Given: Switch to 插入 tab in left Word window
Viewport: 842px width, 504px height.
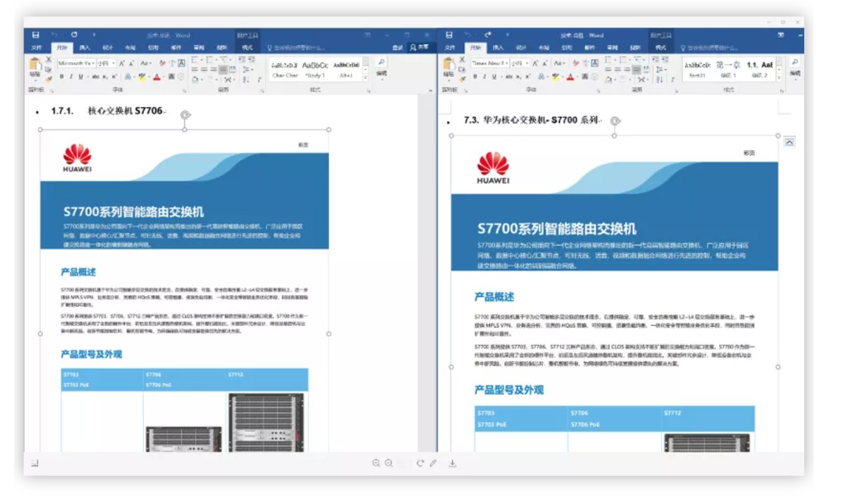Looking at the screenshot, I should tap(84, 47).
